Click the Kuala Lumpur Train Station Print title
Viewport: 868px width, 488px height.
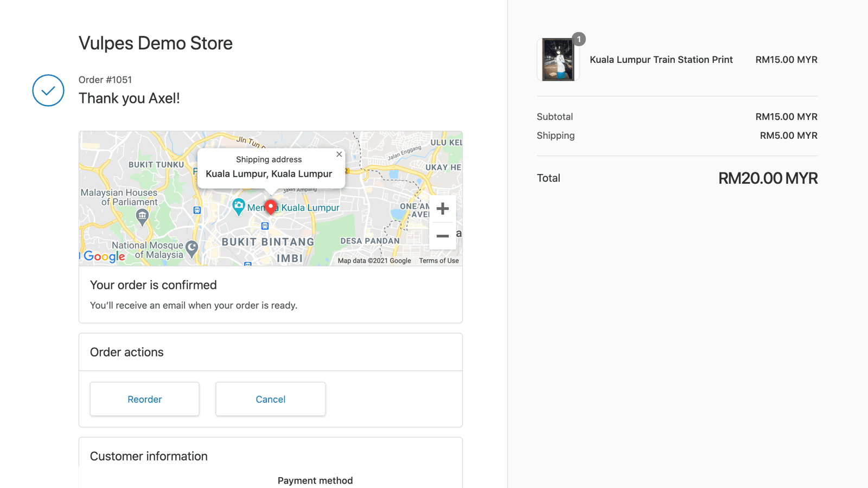[661, 60]
